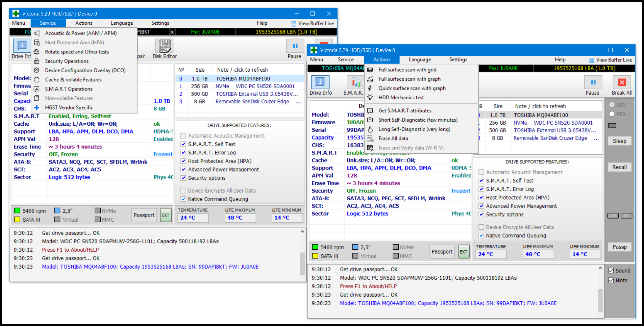
Task: Click icon beside Get S.M.A.R.T attributes
Action: [370, 110]
